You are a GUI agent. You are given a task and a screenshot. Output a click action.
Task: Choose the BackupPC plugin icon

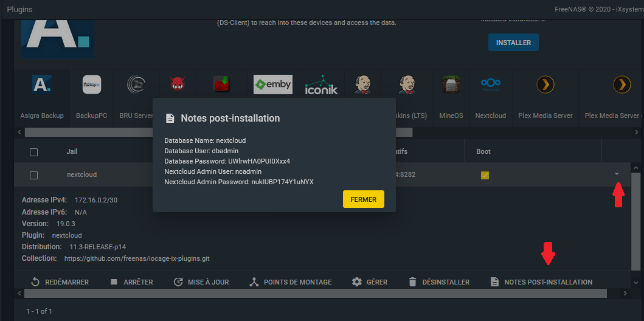click(91, 85)
